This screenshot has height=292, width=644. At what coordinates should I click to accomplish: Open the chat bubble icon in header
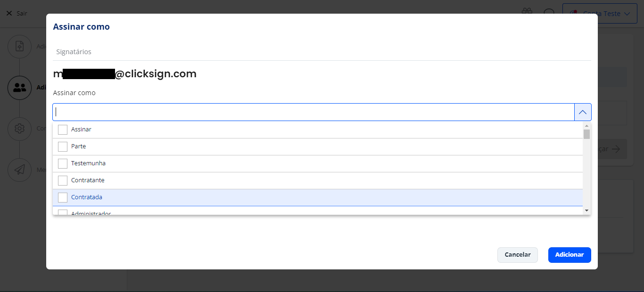[549, 13]
